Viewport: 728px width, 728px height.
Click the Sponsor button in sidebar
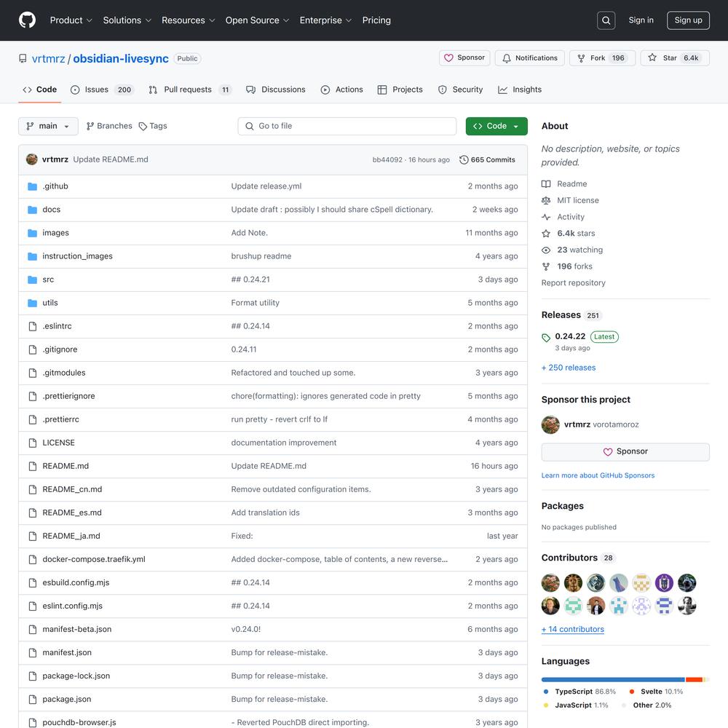pos(625,452)
